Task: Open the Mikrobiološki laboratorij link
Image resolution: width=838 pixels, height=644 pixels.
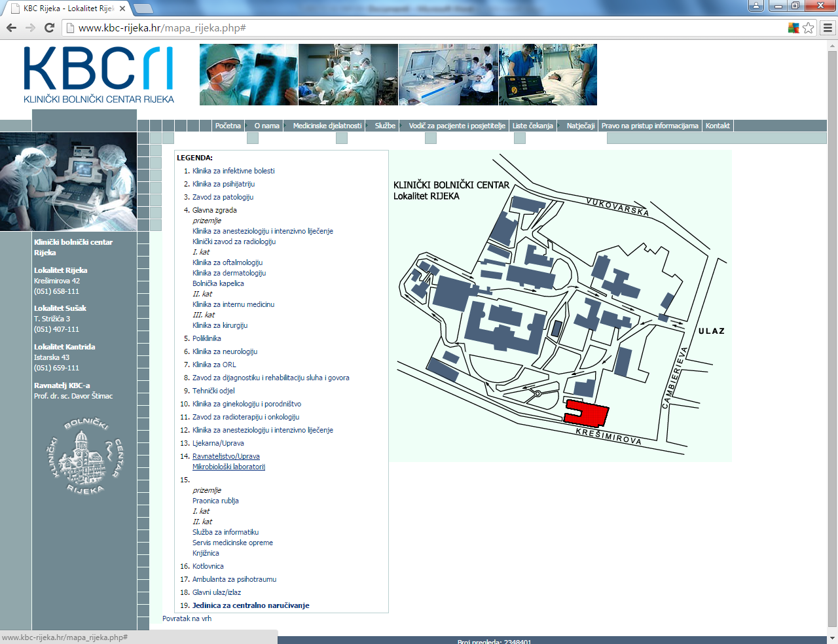Action: (228, 467)
